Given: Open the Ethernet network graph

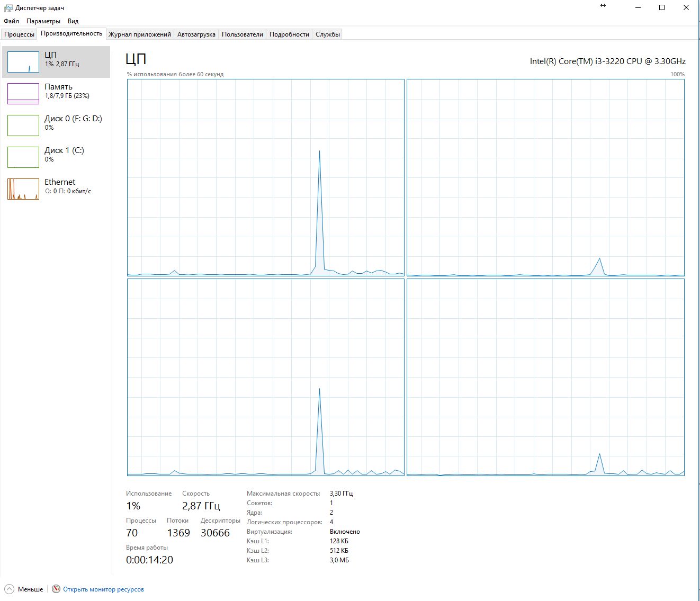Looking at the screenshot, I should click(23, 189).
